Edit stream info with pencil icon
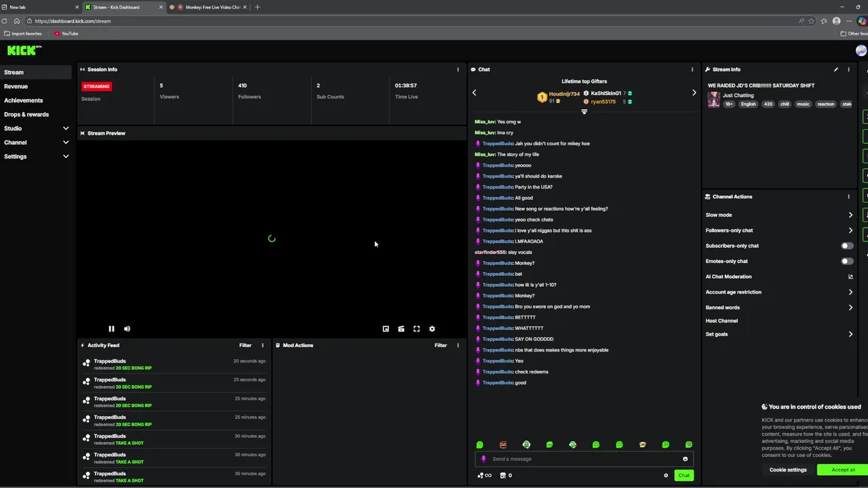Viewport: 868px width, 488px height. (836, 69)
